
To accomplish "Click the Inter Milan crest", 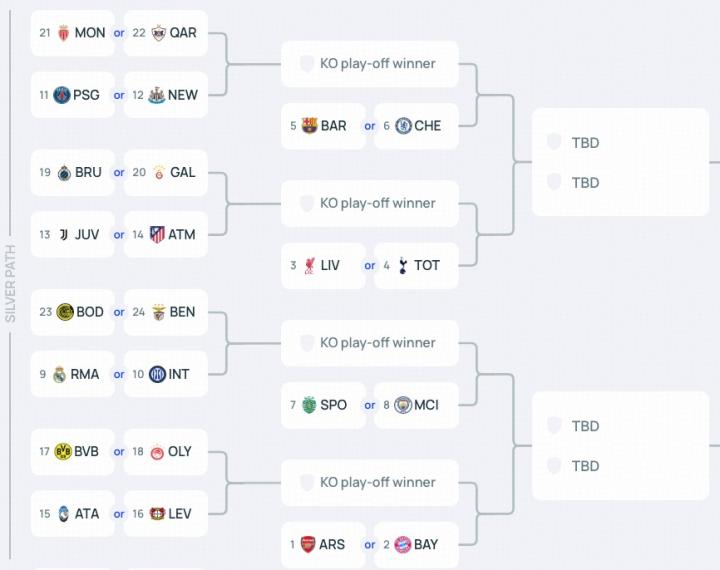I will point(157,375).
